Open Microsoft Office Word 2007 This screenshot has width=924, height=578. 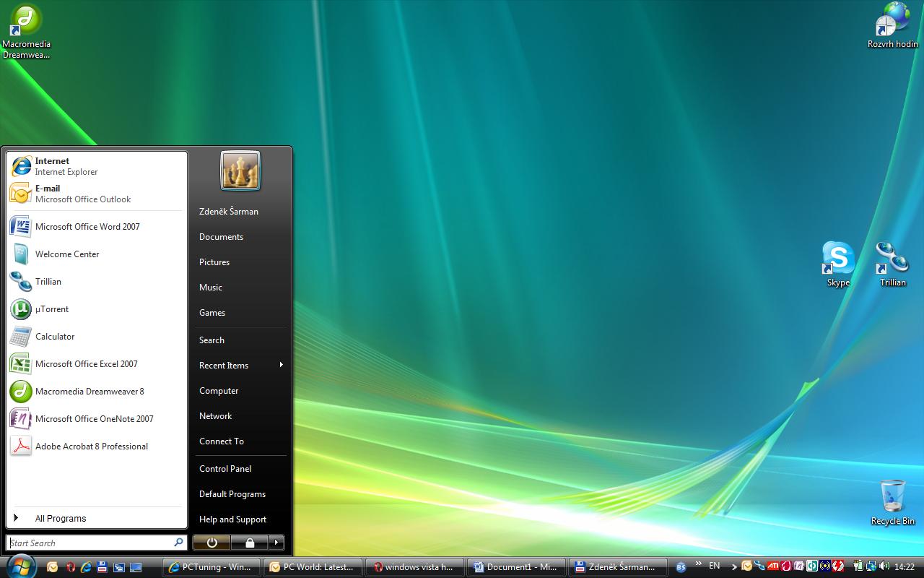click(x=97, y=227)
